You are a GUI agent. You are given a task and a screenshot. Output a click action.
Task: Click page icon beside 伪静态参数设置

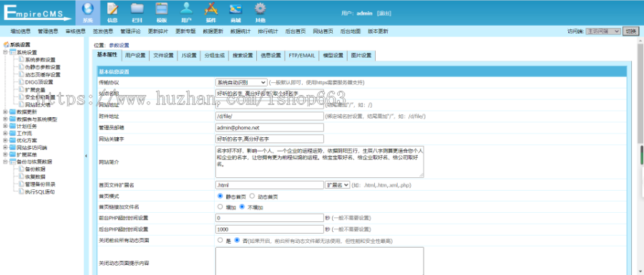[x=21, y=67]
